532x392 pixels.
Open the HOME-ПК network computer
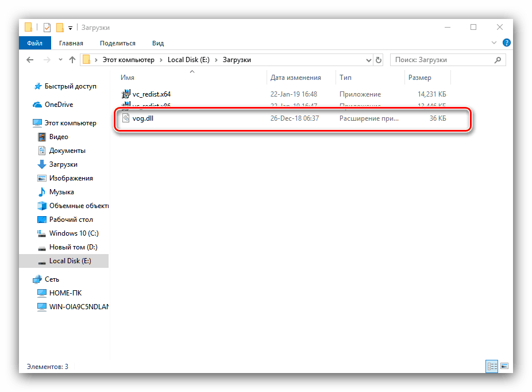tap(59, 293)
